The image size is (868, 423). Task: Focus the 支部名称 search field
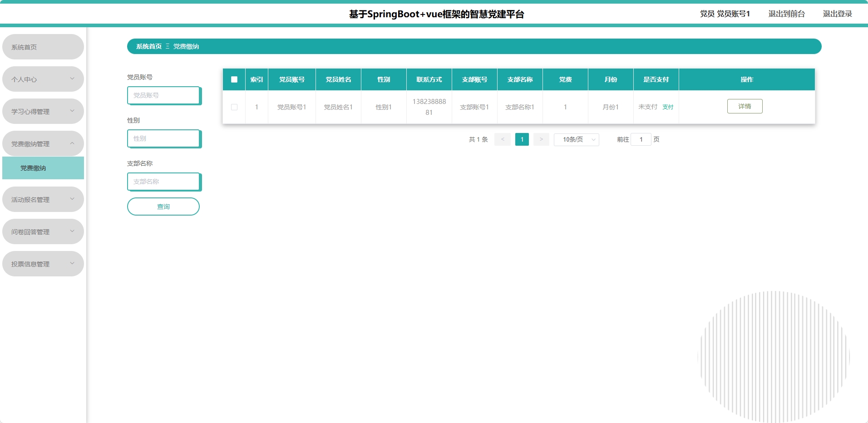click(163, 182)
